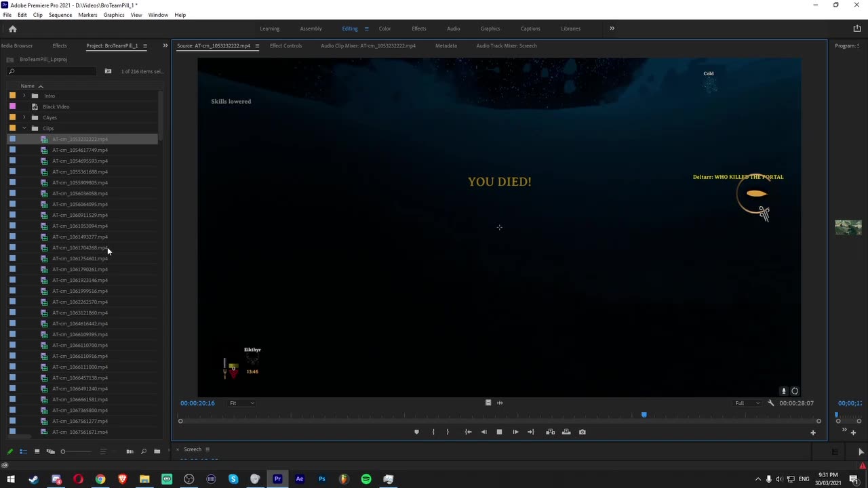The width and height of the screenshot is (868, 488).
Task: Click the Go to Out point button
Action: tap(531, 432)
